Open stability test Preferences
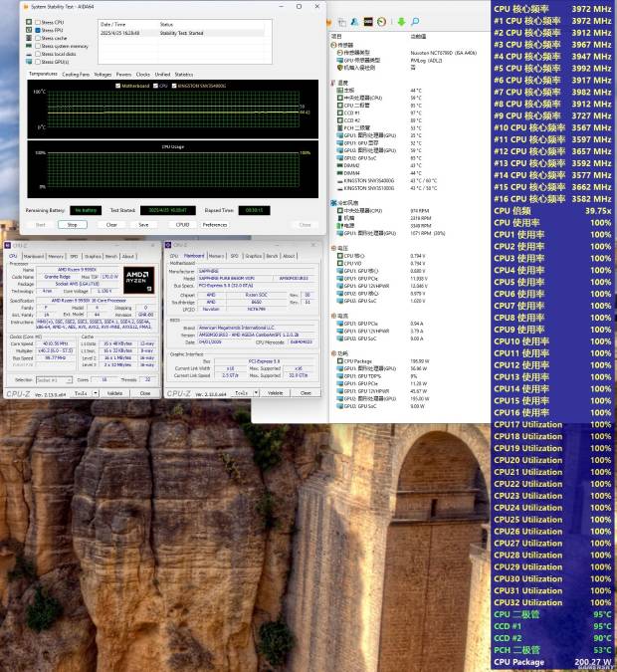 pos(215,225)
